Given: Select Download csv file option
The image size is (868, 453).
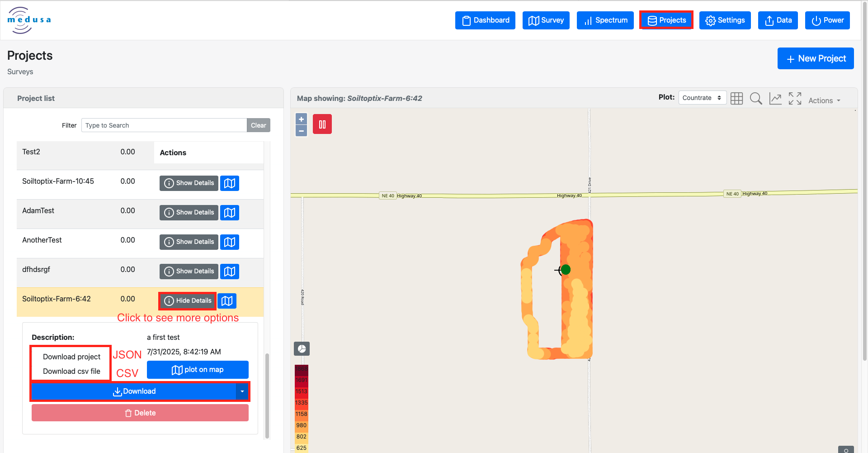Looking at the screenshot, I should [x=71, y=371].
